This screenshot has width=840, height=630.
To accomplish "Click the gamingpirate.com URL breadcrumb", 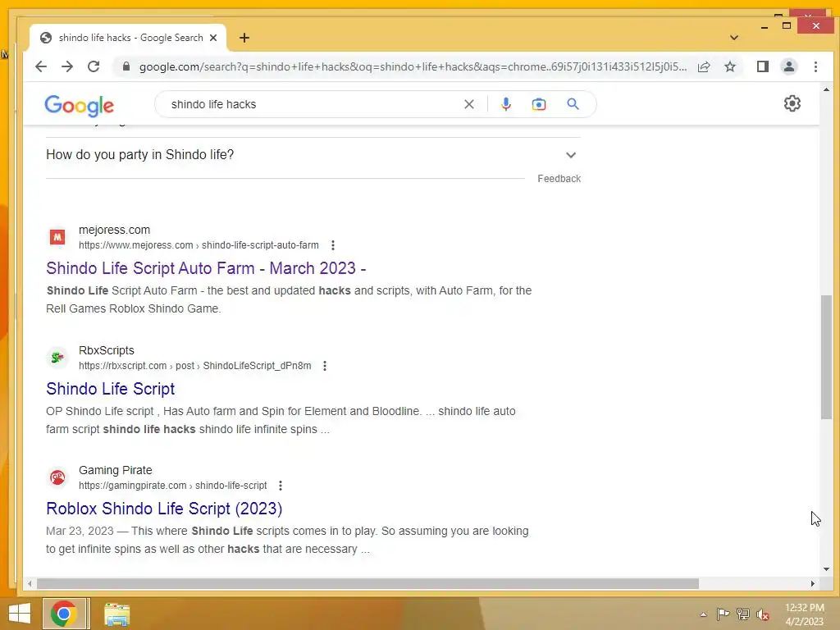I will 172,486.
